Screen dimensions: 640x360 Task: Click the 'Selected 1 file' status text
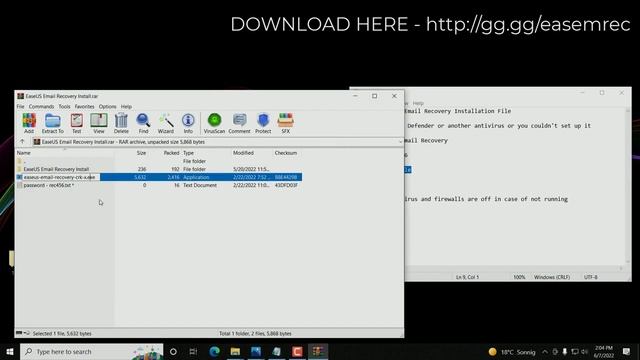(62, 333)
